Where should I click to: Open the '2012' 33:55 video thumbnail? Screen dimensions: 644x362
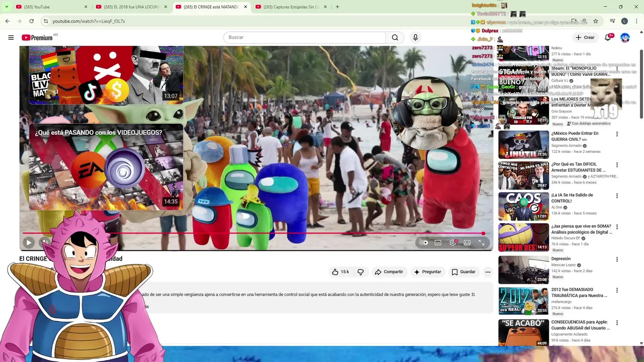(x=523, y=301)
